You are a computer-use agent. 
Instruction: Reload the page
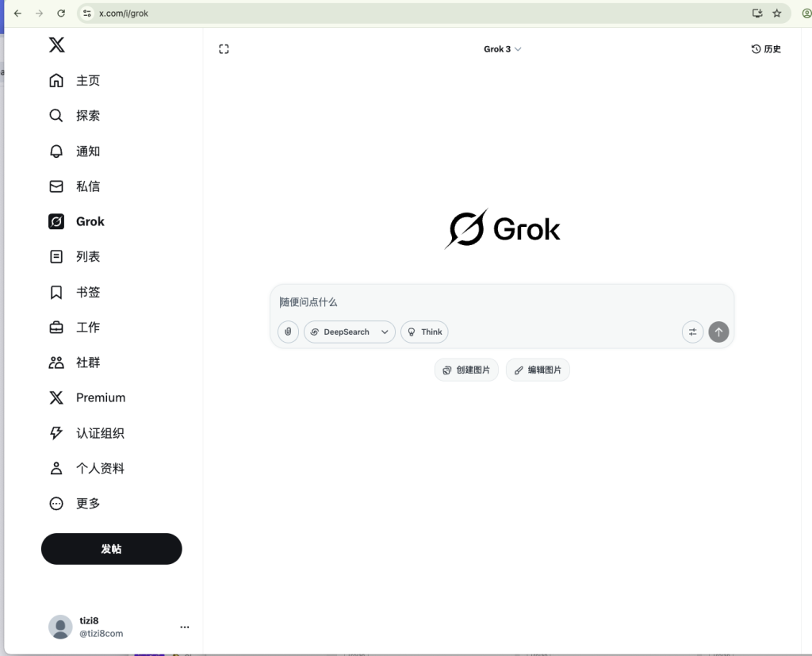pos(61,13)
